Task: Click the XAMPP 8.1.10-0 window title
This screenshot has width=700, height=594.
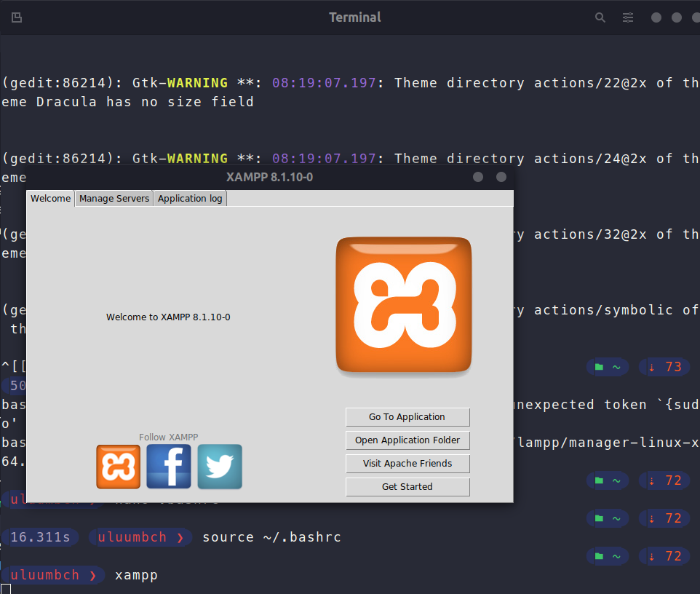Action: coord(270,178)
